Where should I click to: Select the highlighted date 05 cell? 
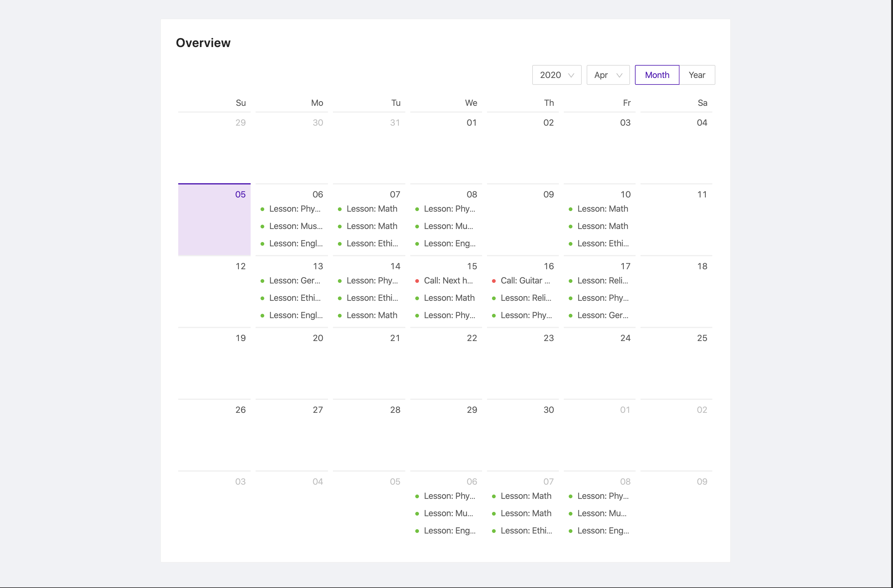[x=214, y=219]
